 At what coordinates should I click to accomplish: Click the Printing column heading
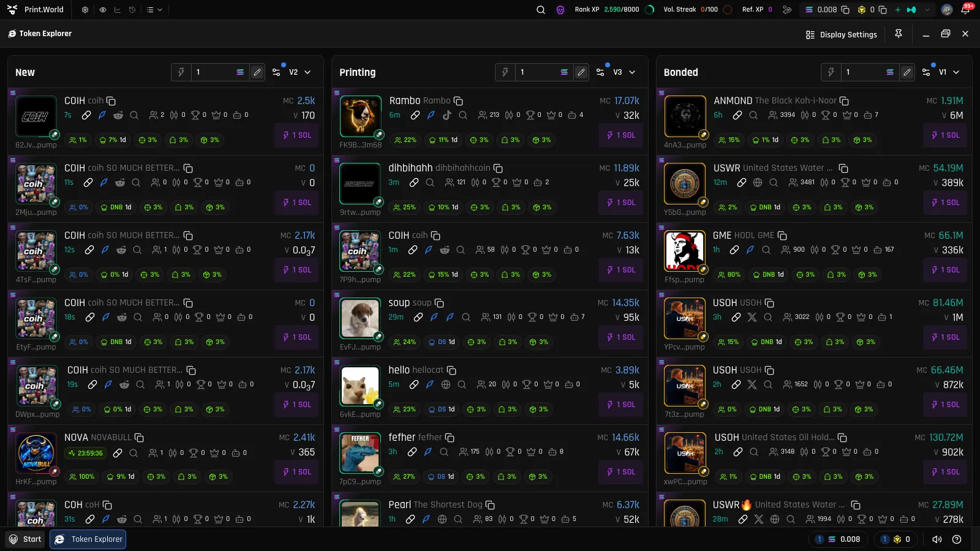(x=358, y=72)
